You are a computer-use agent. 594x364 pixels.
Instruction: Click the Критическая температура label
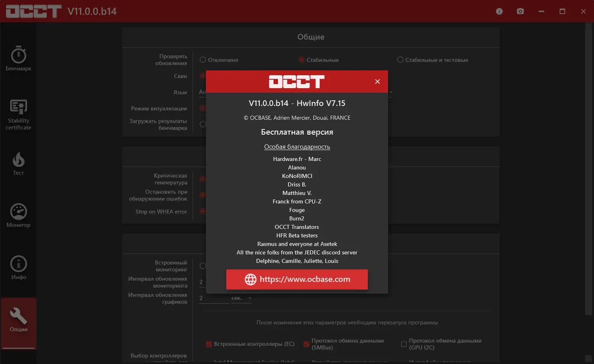[x=170, y=179]
